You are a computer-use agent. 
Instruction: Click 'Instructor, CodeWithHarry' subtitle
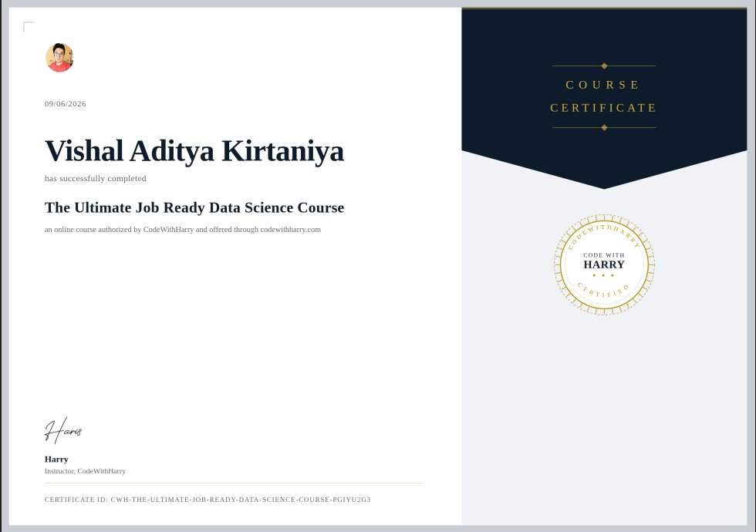point(85,471)
